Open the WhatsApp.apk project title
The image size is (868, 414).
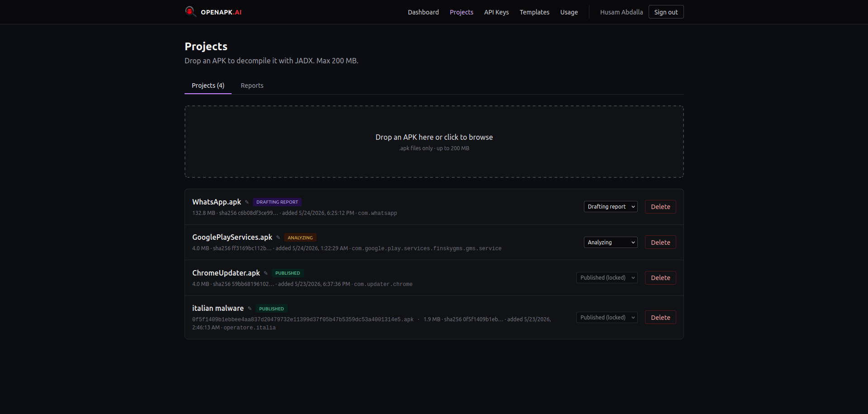point(217,202)
